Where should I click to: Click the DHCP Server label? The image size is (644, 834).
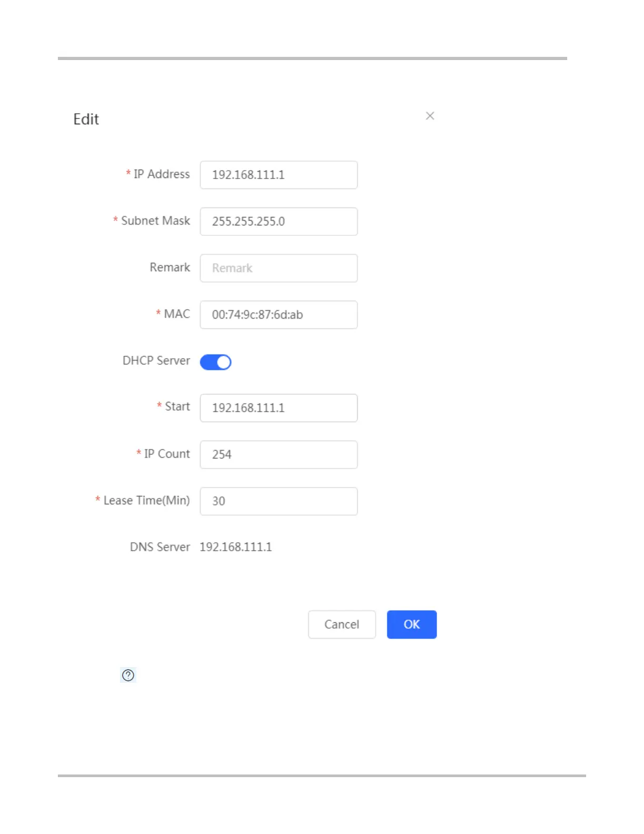coord(156,361)
